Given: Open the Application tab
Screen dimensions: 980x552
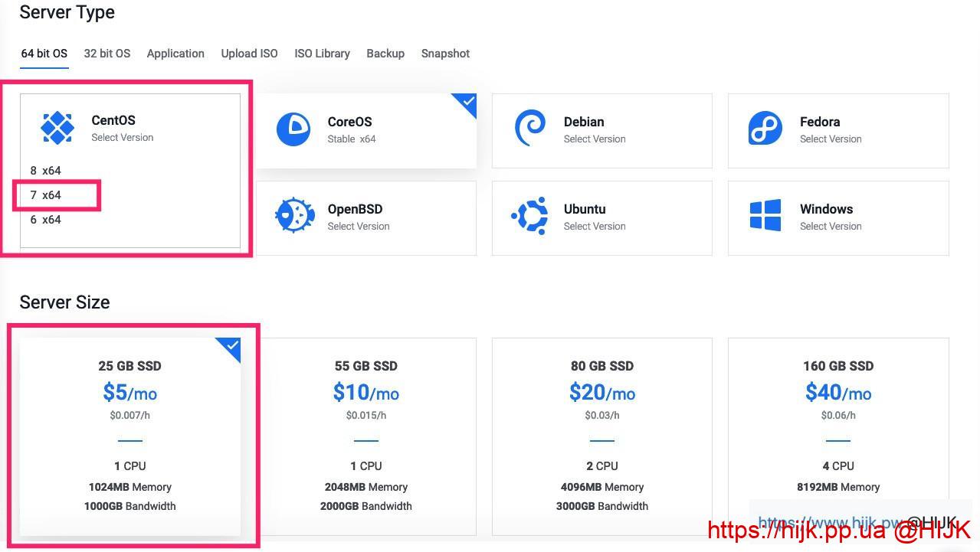Looking at the screenshot, I should click(x=175, y=54).
